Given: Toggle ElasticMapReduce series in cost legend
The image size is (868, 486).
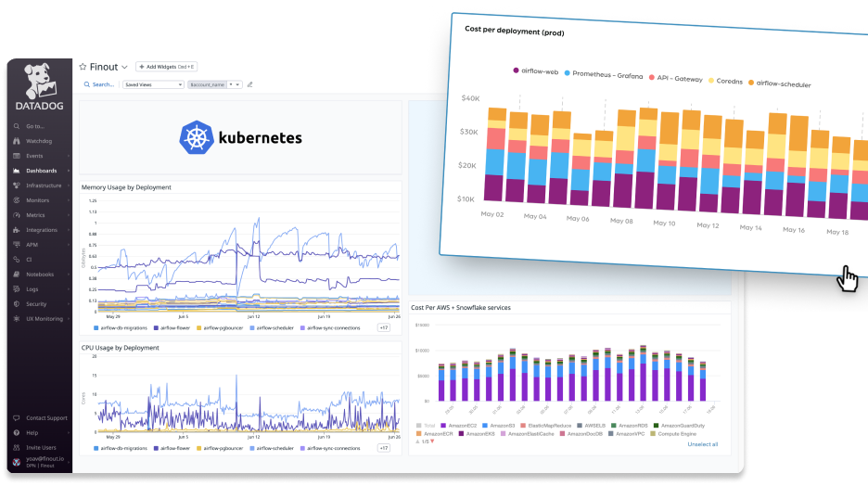Looking at the screenshot, I should coord(546,426).
